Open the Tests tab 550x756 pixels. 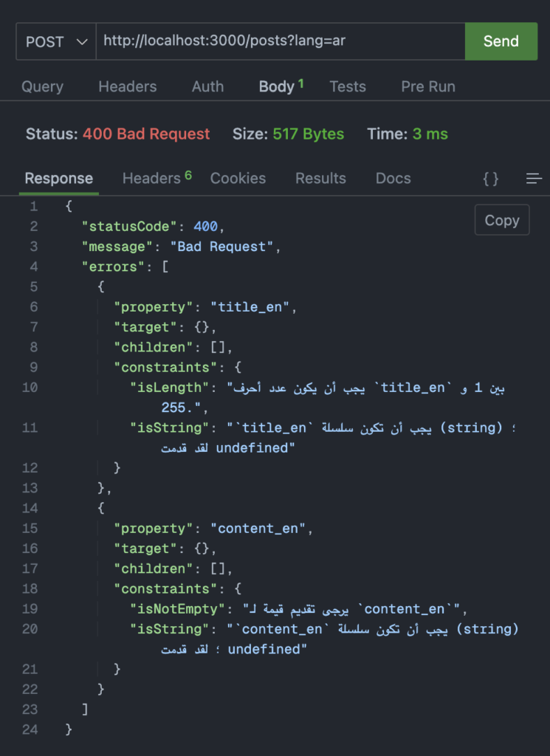348,86
